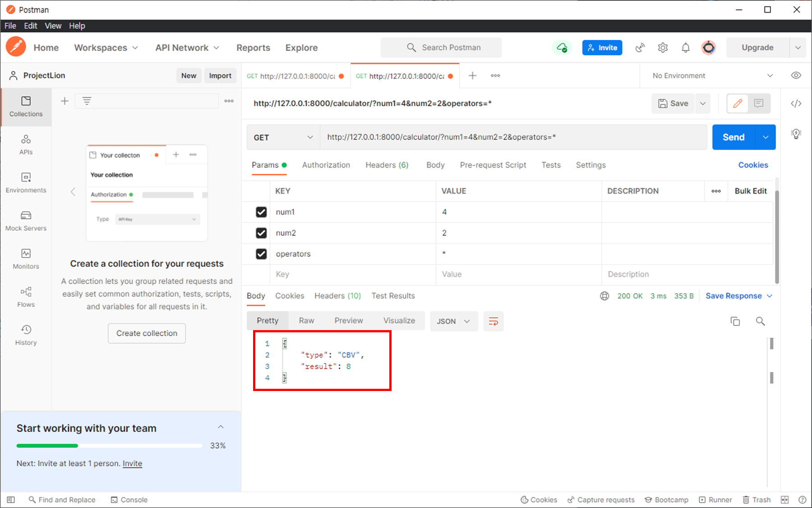Add a new request tab with the plus icon

click(x=472, y=75)
